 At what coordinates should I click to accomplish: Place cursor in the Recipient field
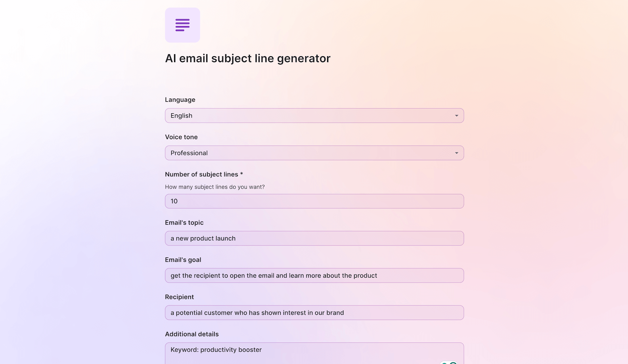(313, 313)
